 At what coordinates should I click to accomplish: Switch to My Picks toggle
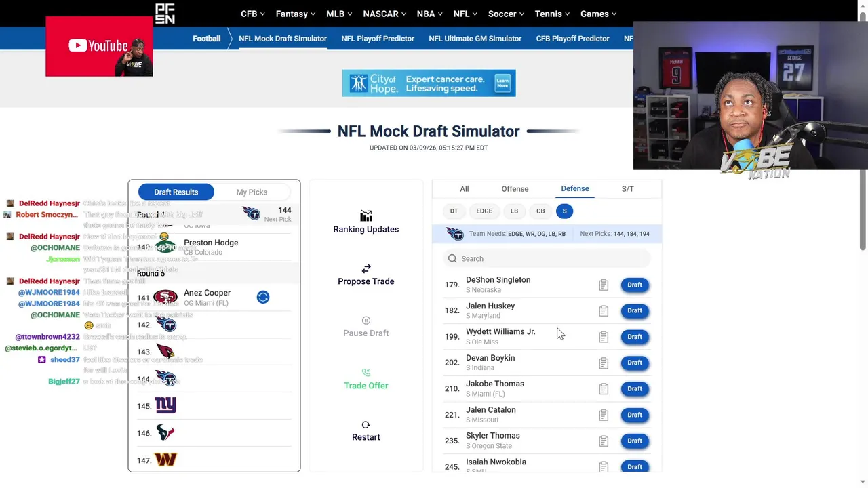coord(252,192)
